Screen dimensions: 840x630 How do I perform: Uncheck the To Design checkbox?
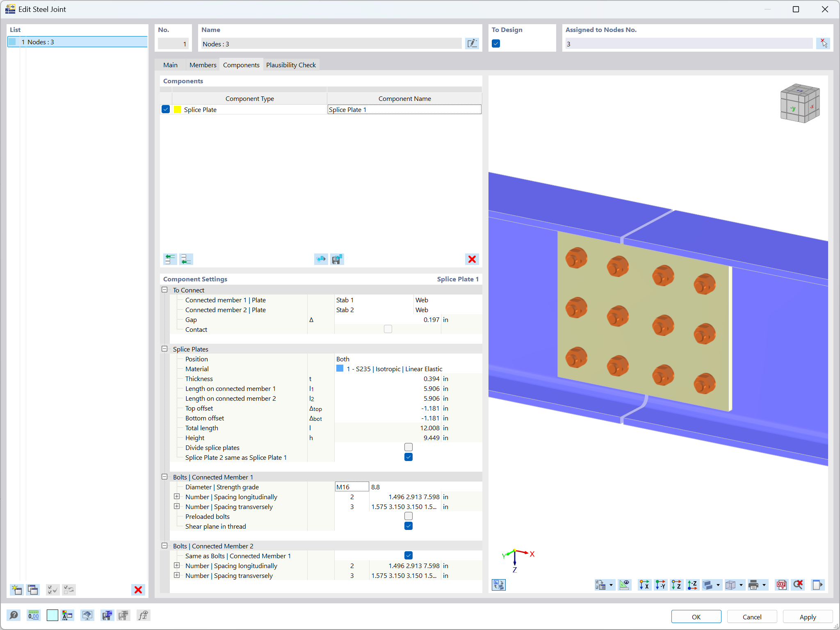pyautogui.click(x=496, y=43)
